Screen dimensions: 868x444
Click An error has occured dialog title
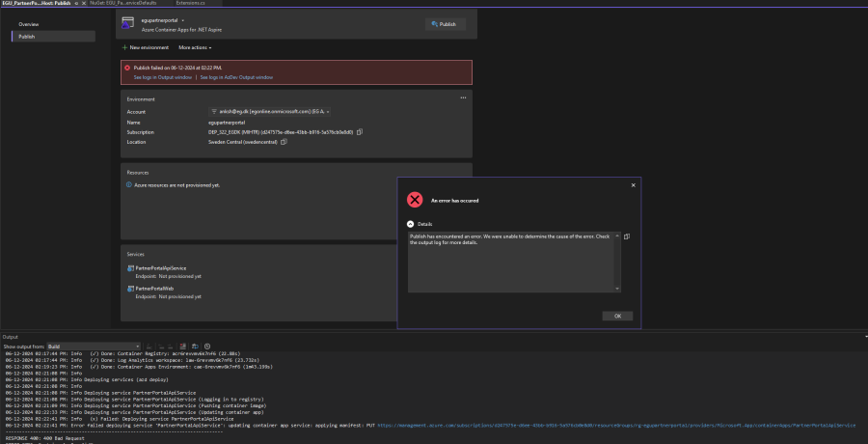454,201
